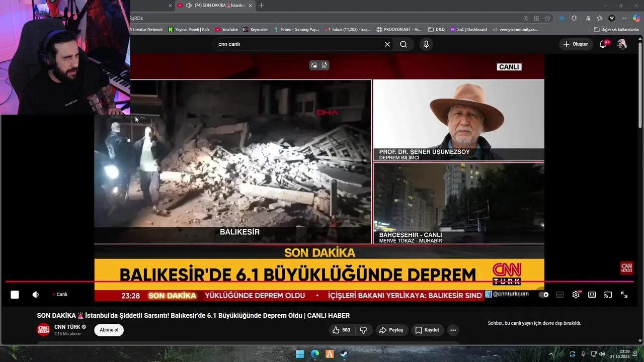Open the Windows Start menu
The width and height of the screenshot is (644, 362).
(x=300, y=354)
